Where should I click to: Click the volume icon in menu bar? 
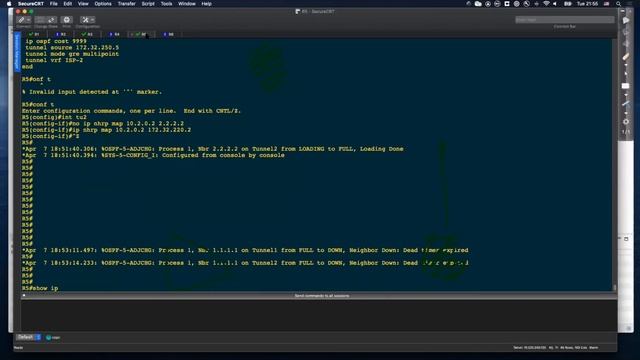click(555, 4)
